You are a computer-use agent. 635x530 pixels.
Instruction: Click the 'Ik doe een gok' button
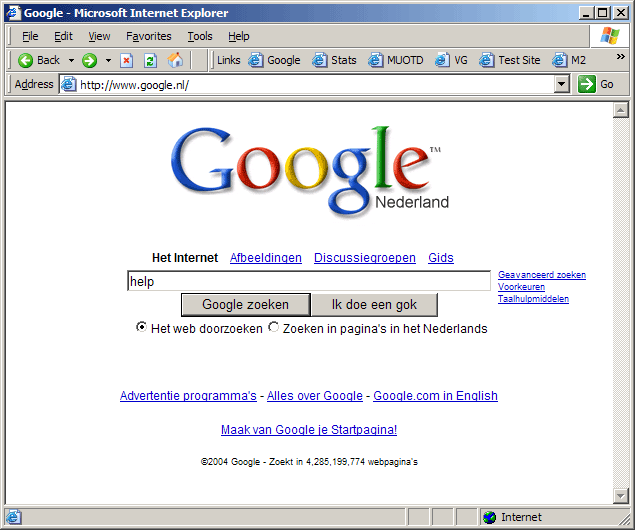coord(374,305)
